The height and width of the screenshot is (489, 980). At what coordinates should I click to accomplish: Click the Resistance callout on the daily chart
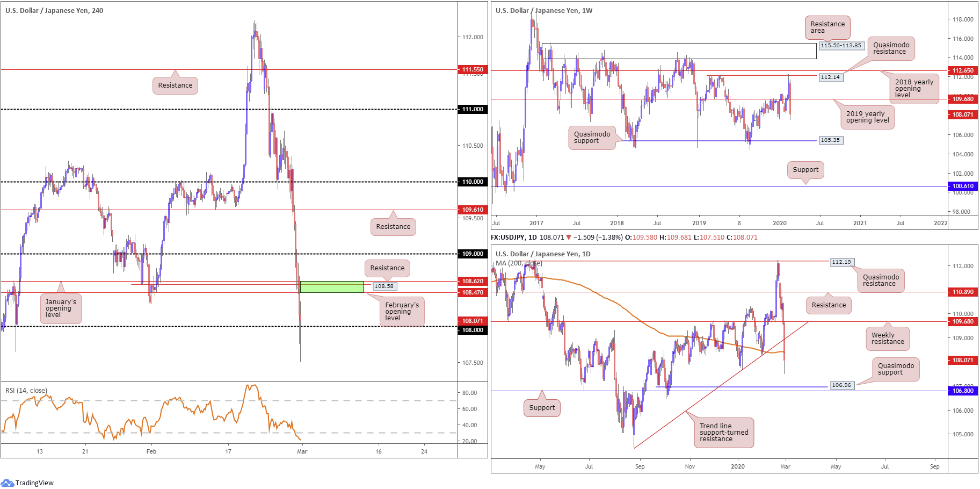829,305
